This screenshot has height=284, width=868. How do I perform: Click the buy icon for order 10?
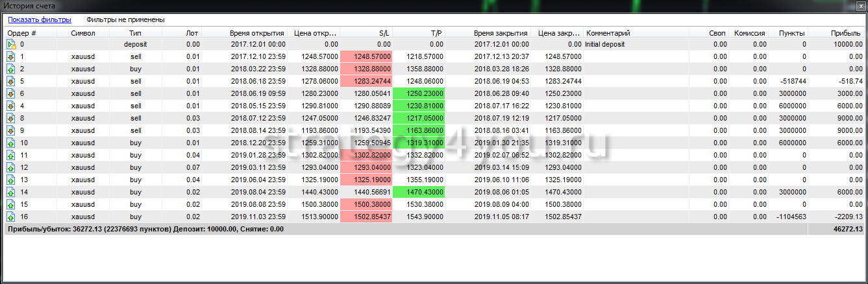(11, 143)
